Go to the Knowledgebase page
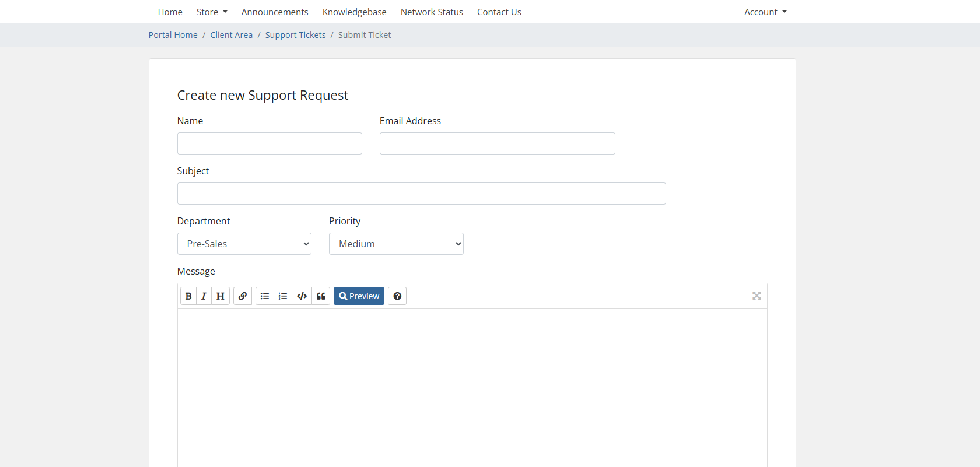This screenshot has width=980, height=467. (x=354, y=12)
